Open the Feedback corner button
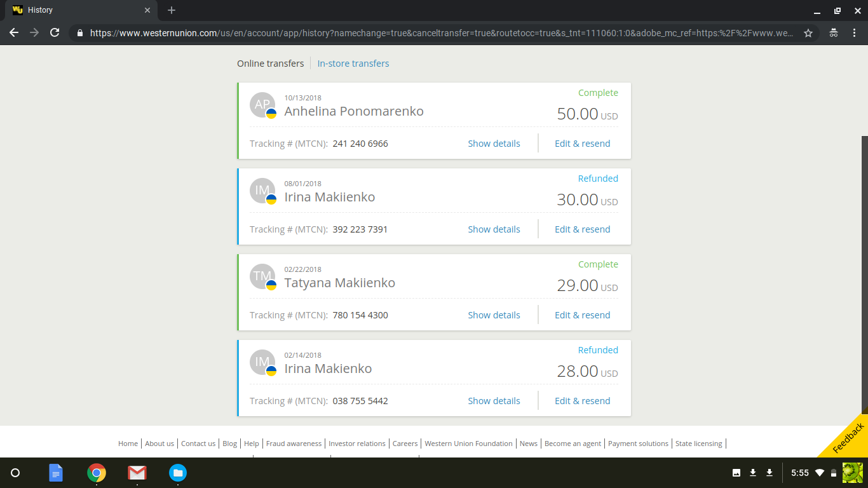This screenshot has height=488, width=868. pos(848,438)
